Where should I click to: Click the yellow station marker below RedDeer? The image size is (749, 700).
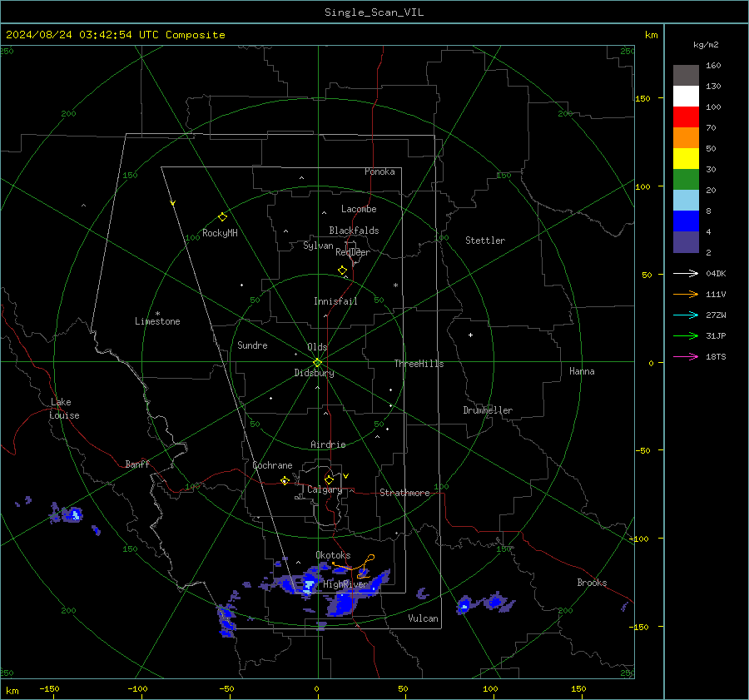point(343,270)
